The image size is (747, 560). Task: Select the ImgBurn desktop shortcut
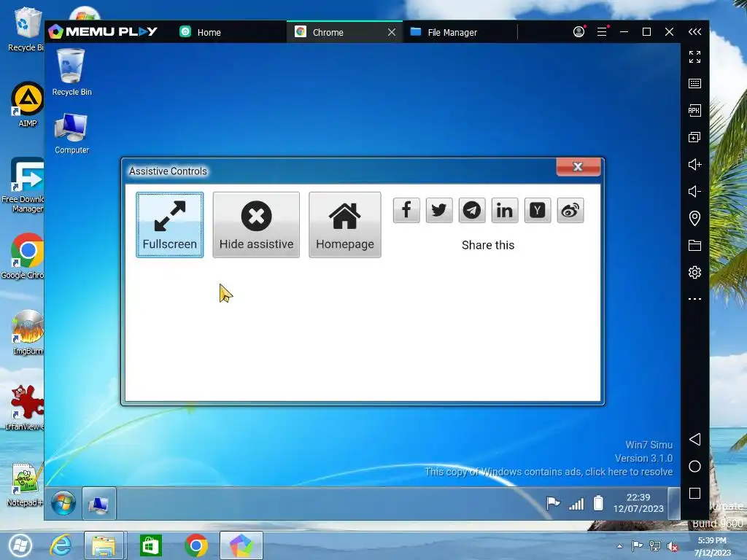pyautogui.click(x=27, y=332)
